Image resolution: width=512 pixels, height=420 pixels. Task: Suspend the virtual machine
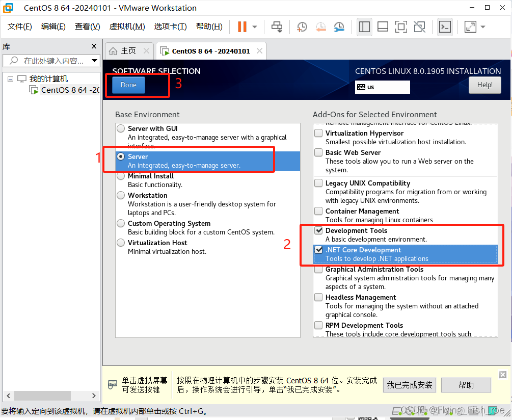tap(244, 27)
